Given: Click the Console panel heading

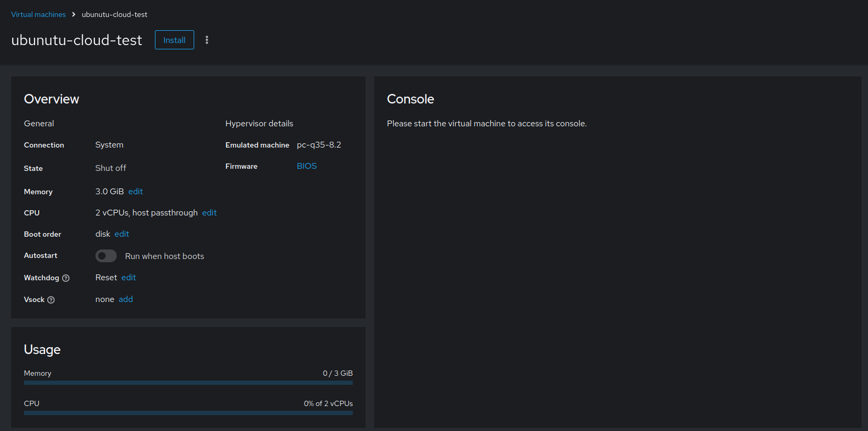Looking at the screenshot, I should (x=410, y=99).
